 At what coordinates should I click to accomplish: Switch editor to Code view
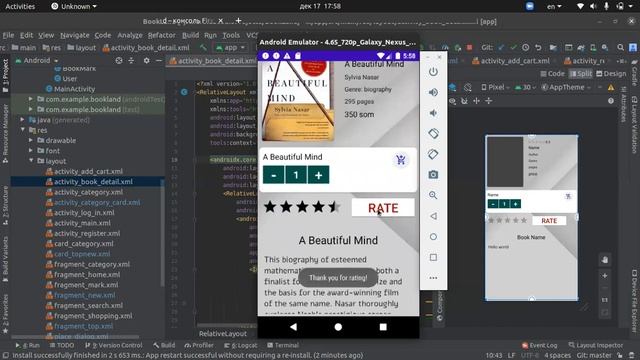[x=553, y=73]
